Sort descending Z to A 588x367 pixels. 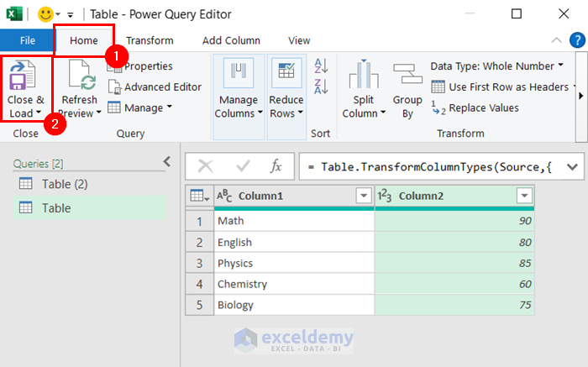click(322, 87)
